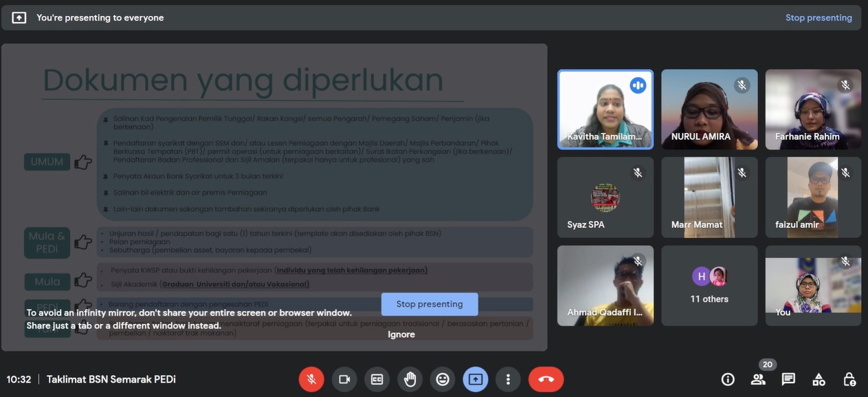Click Stop presenting in top banner
Image resolution: width=868 pixels, height=397 pixels.
(819, 18)
